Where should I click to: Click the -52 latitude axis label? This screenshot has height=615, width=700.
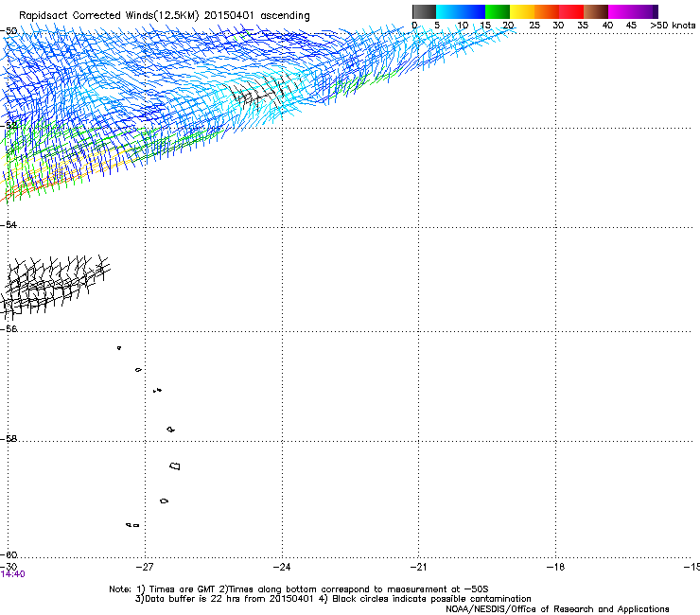(9, 126)
